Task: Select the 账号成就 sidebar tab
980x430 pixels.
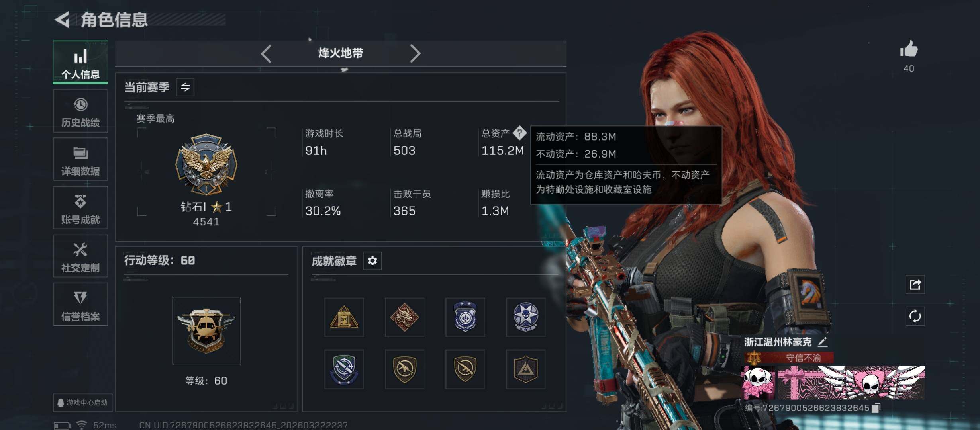Action: click(80, 208)
